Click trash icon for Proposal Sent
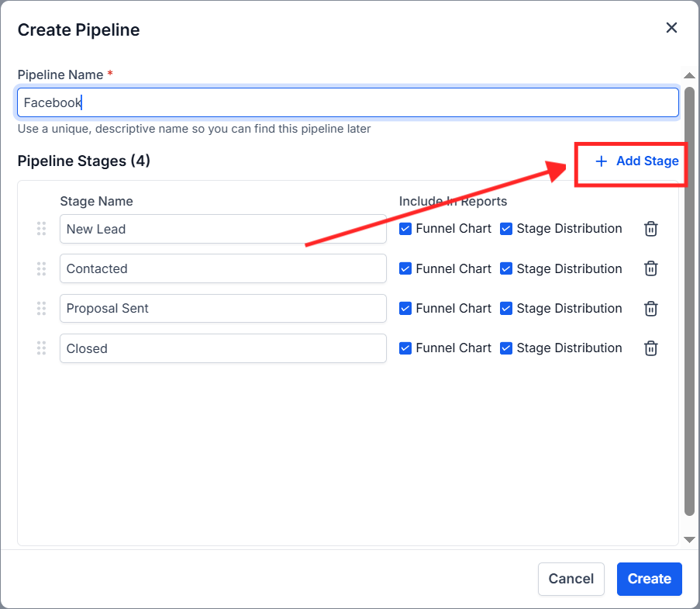Viewport: 700px width, 609px height. click(x=651, y=308)
